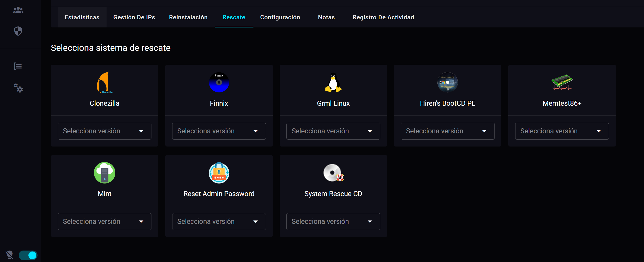Click the Memtest86+ RAM icon
The width and height of the screenshot is (644, 262).
coord(562,82)
